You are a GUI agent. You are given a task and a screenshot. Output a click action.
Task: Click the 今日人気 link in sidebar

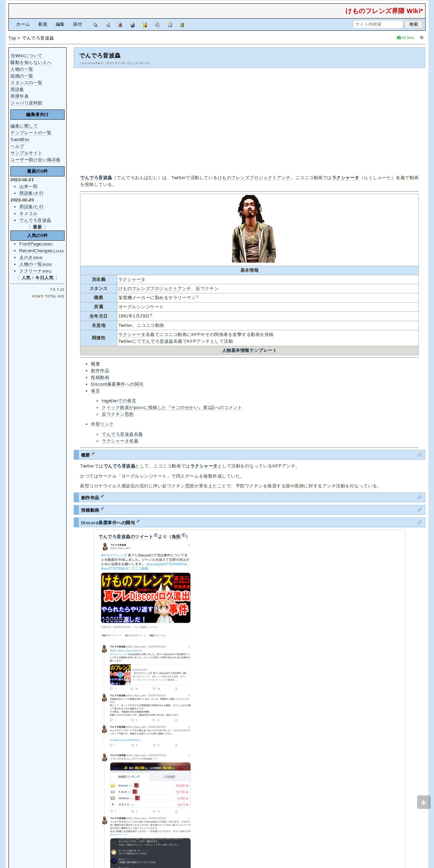(x=44, y=278)
